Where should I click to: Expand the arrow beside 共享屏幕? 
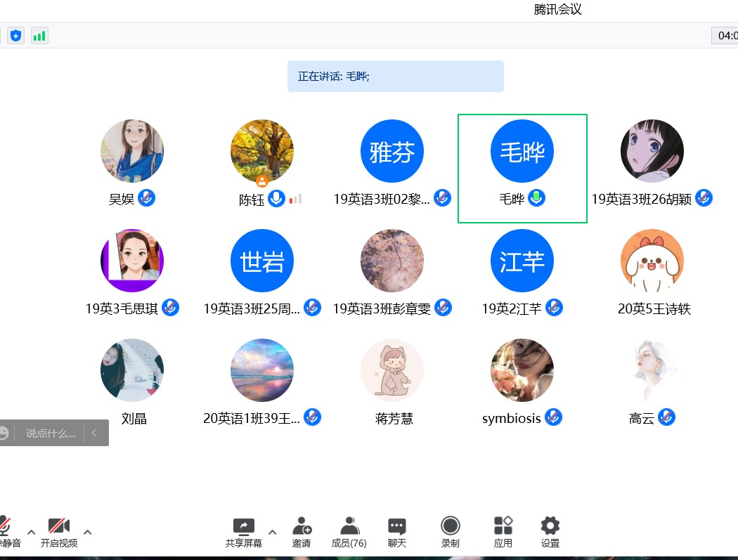point(273,532)
